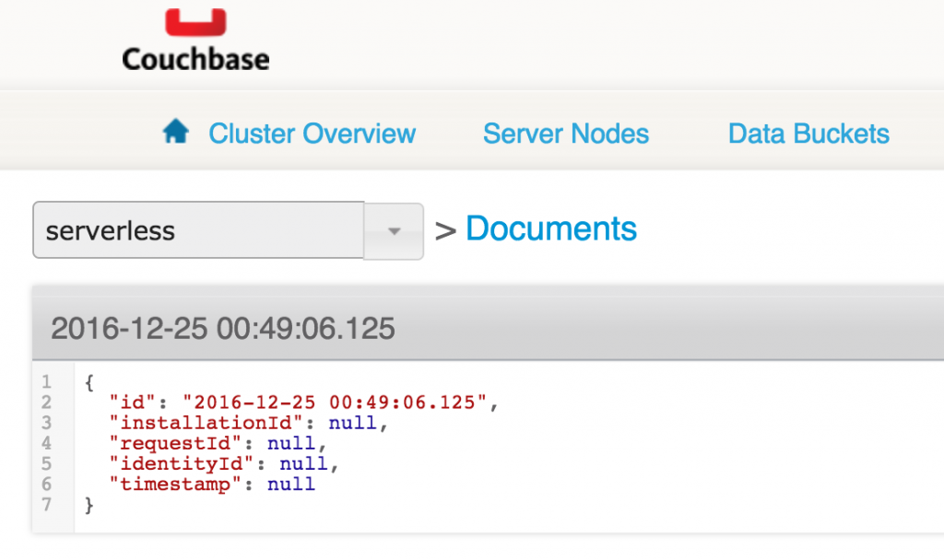Click the "installationId" key in the JSON
Viewport: 944px width, 560px height.
[x=206, y=423]
